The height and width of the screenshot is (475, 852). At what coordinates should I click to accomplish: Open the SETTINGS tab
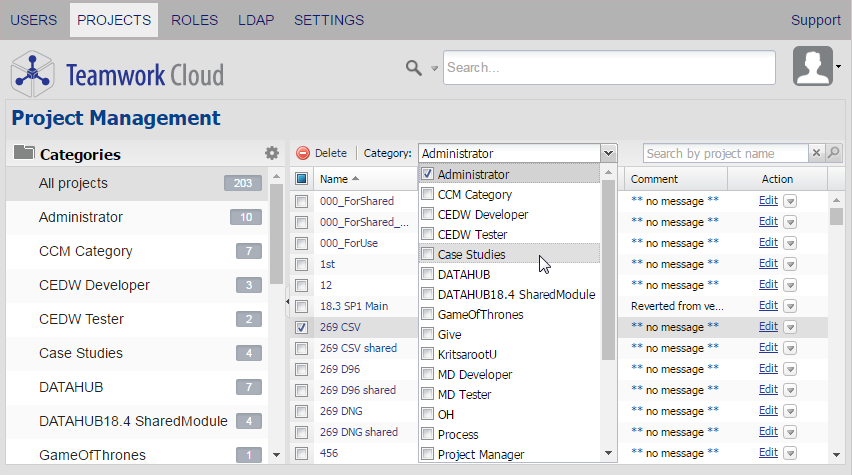[x=329, y=20]
